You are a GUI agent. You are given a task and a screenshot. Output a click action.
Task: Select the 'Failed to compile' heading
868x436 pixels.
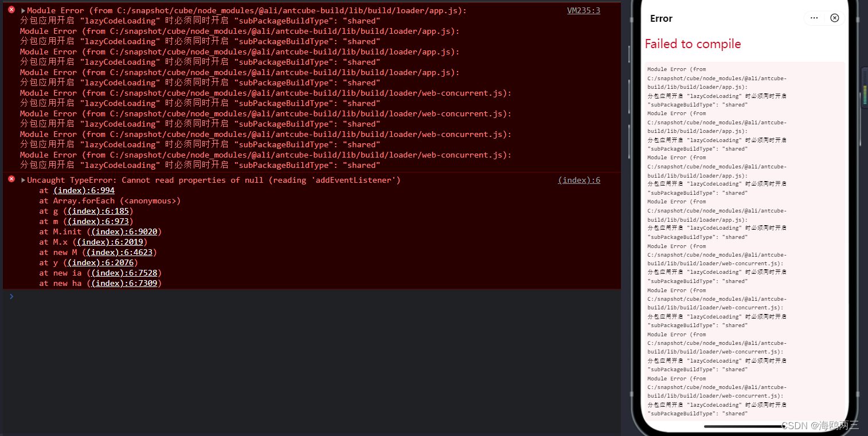coord(693,44)
